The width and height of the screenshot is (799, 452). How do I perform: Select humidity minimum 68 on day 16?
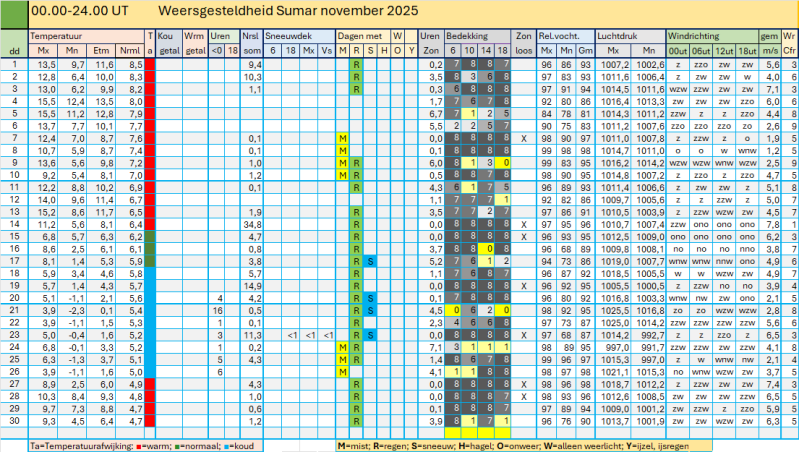click(566, 249)
